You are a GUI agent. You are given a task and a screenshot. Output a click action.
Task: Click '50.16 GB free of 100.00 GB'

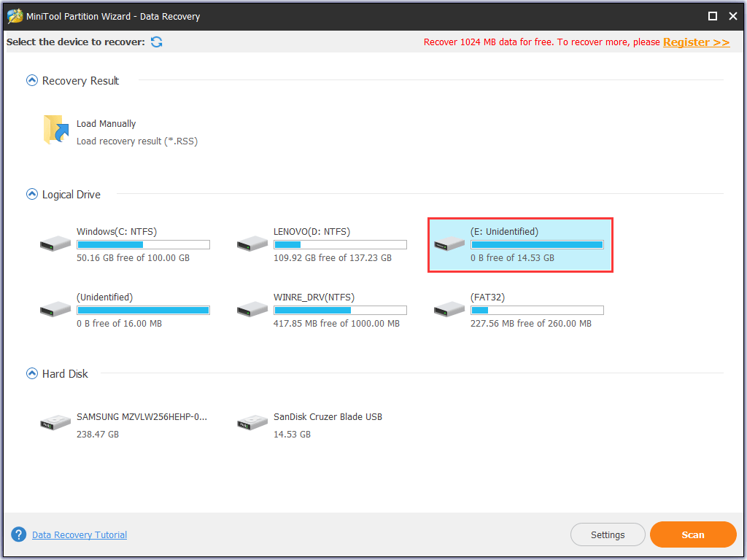click(x=133, y=257)
